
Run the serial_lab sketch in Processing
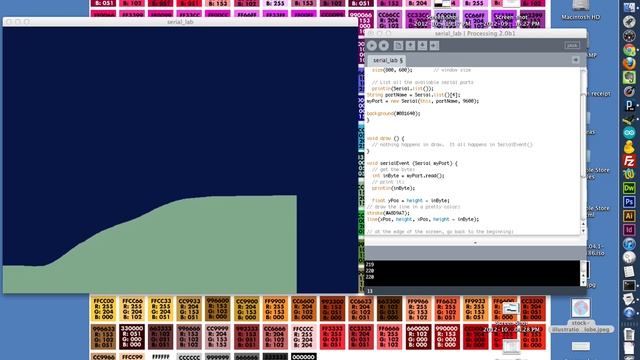pyautogui.click(x=372, y=46)
